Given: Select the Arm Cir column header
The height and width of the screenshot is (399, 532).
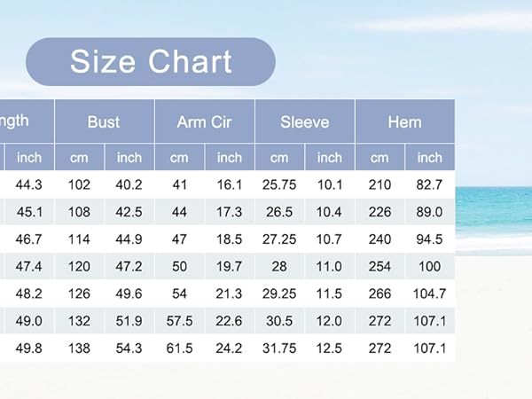Looking at the screenshot, I should pyautogui.click(x=205, y=121).
